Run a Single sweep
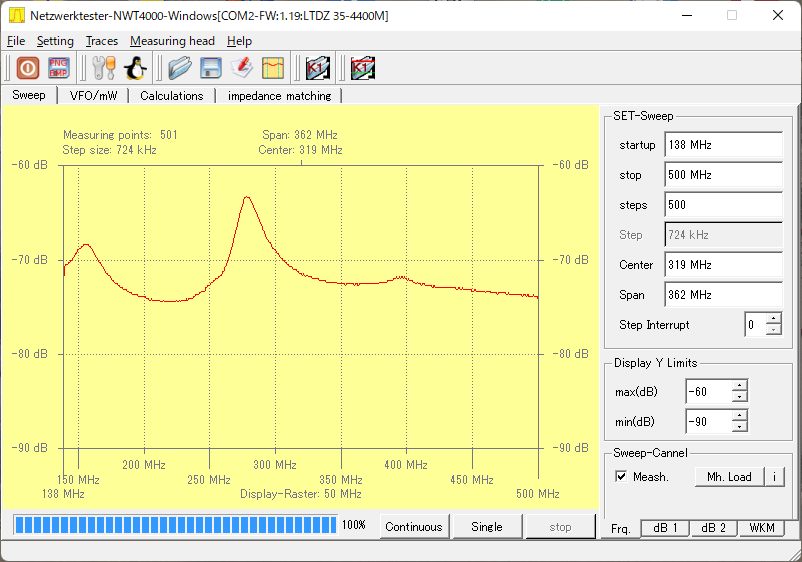This screenshot has height=562, width=802. pyautogui.click(x=487, y=527)
